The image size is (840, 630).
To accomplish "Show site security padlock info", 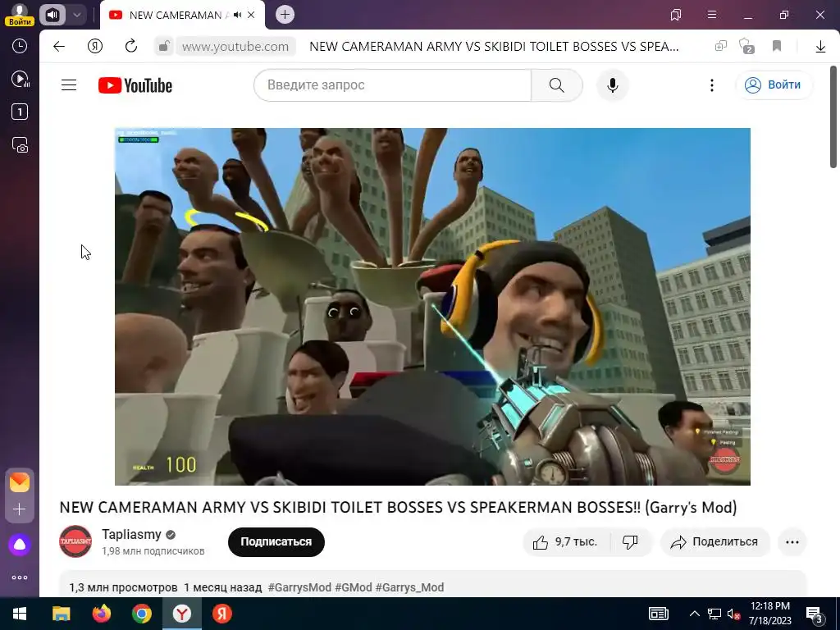I will point(163,47).
